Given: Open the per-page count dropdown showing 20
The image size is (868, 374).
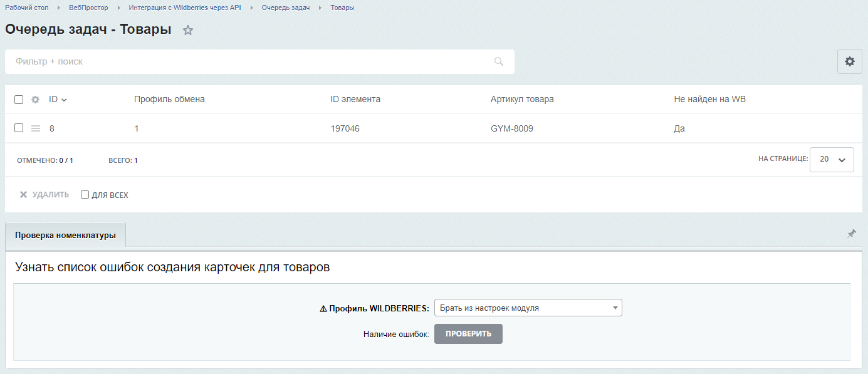Looking at the screenshot, I should click(x=832, y=159).
